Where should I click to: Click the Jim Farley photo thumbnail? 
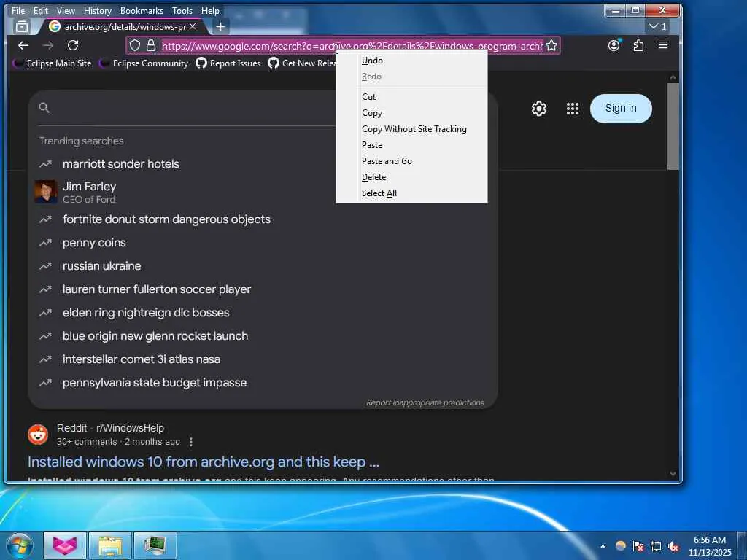46,192
